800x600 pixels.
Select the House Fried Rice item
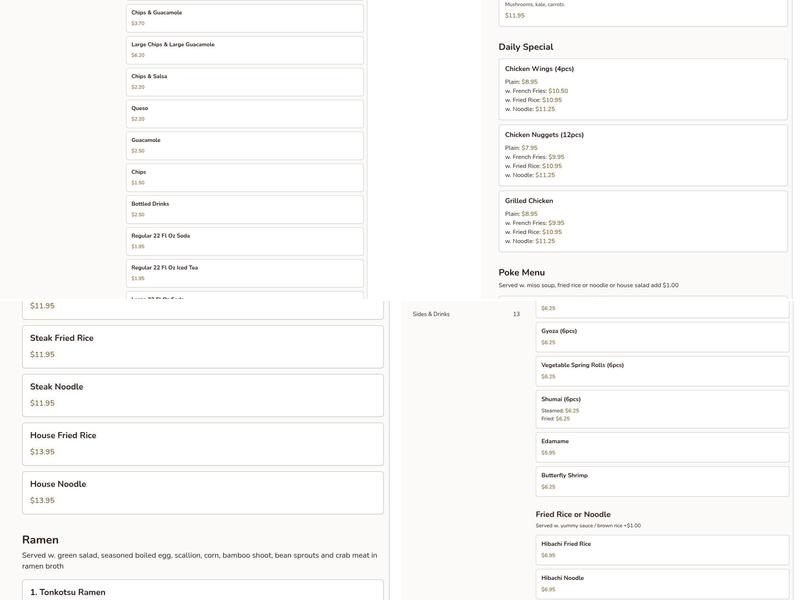(203, 444)
